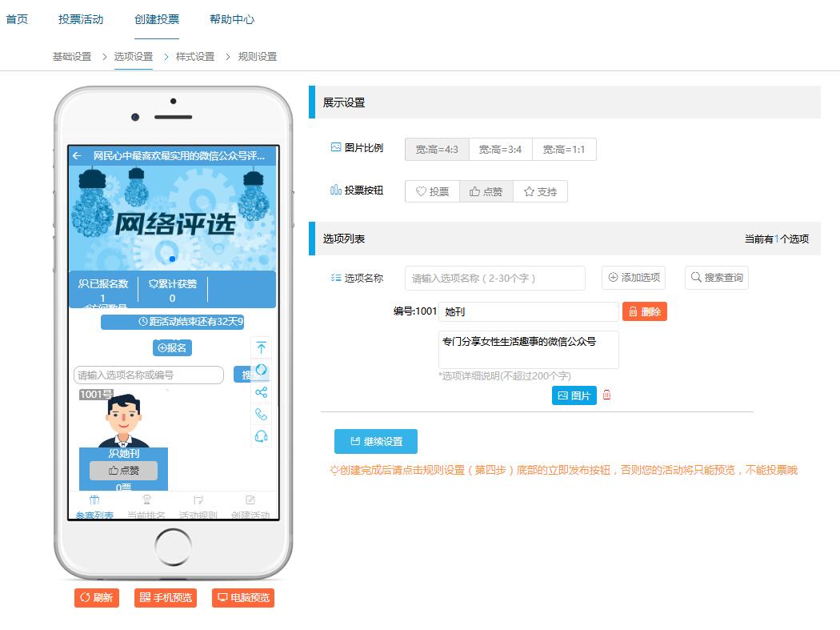This screenshot has width=840, height=630.
Task: Click the back arrow in phone preview header
Action: click(77, 156)
